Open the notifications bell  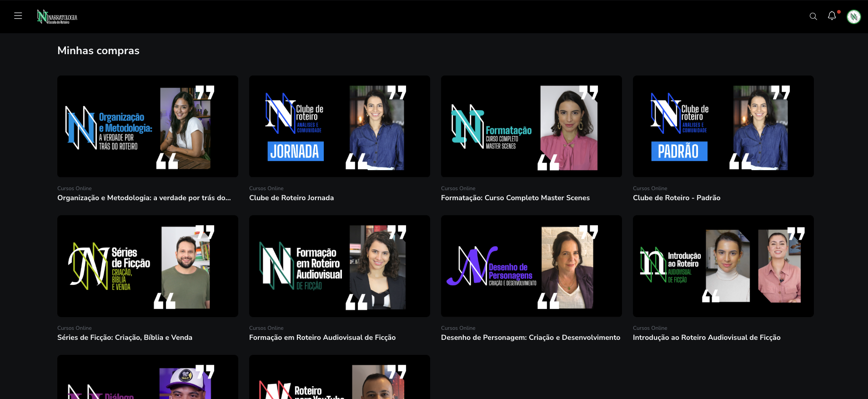click(x=832, y=16)
